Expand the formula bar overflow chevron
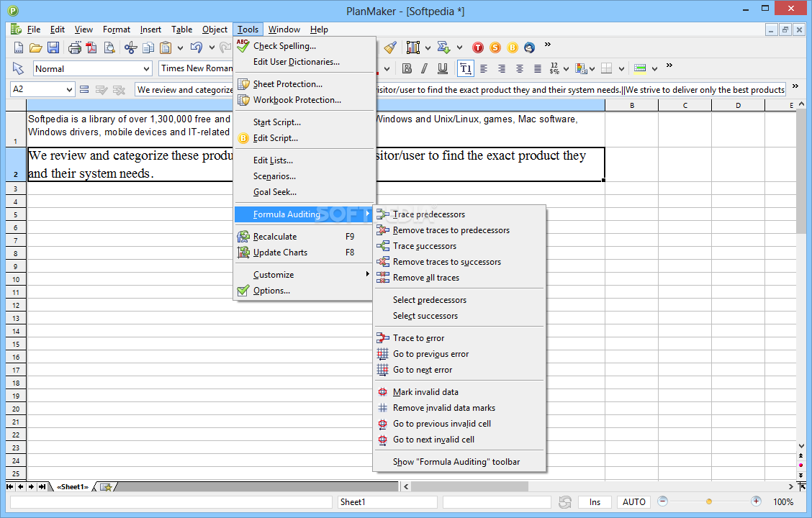The image size is (812, 518). pos(795,86)
